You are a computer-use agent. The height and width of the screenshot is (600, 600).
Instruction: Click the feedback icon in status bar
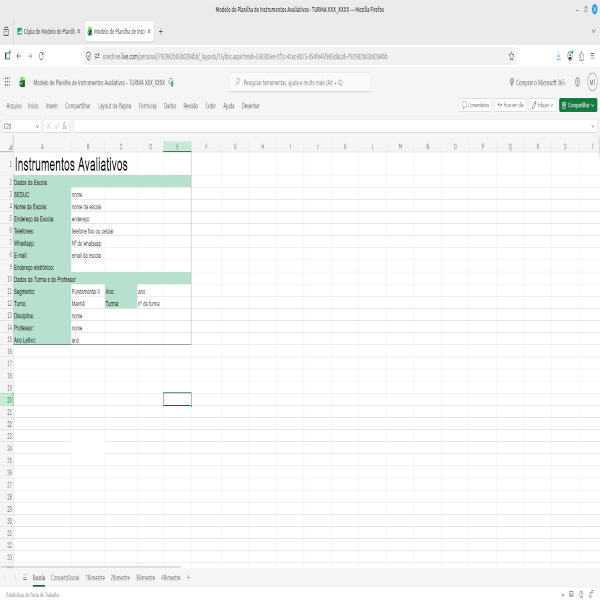click(592, 594)
